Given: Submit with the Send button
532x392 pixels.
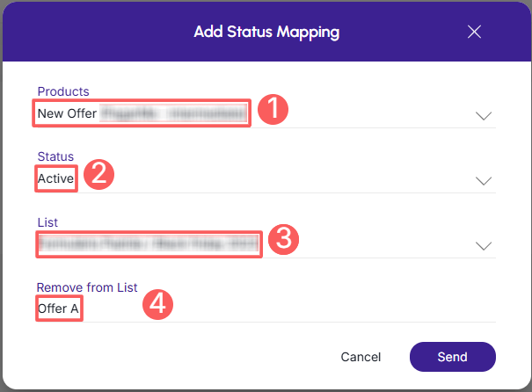Looking at the screenshot, I should pyautogui.click(x=453, y=357).
